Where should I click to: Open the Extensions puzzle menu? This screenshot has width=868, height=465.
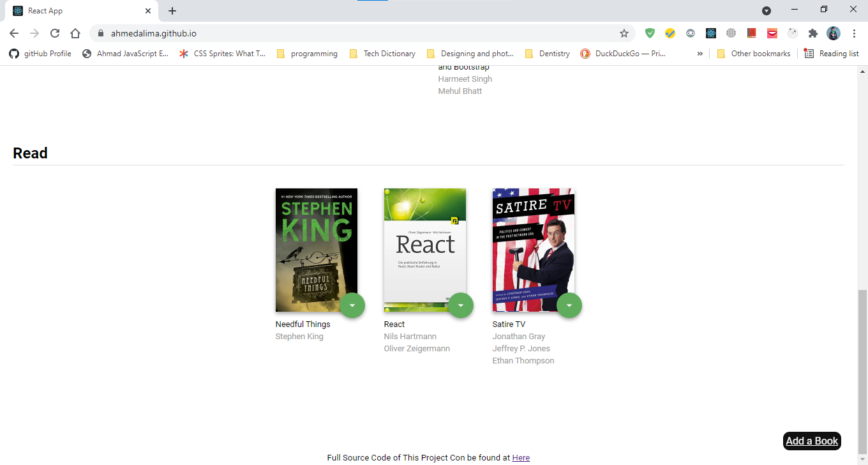813,33
